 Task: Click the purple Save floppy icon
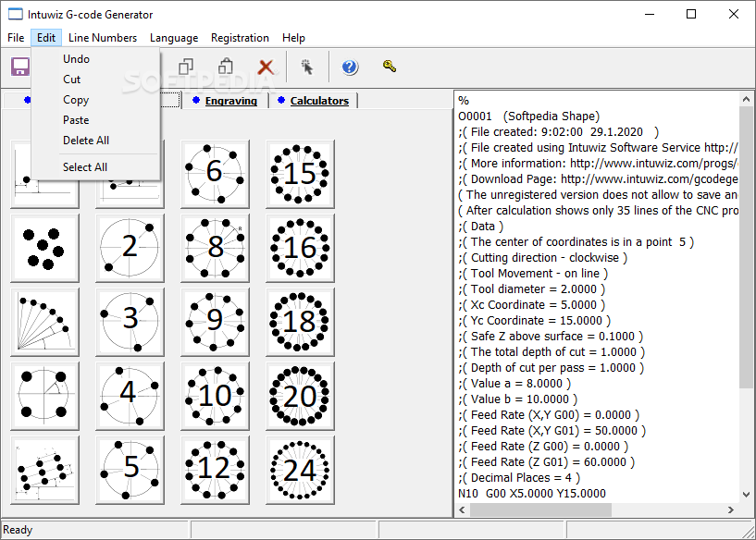tap(20, 67)
